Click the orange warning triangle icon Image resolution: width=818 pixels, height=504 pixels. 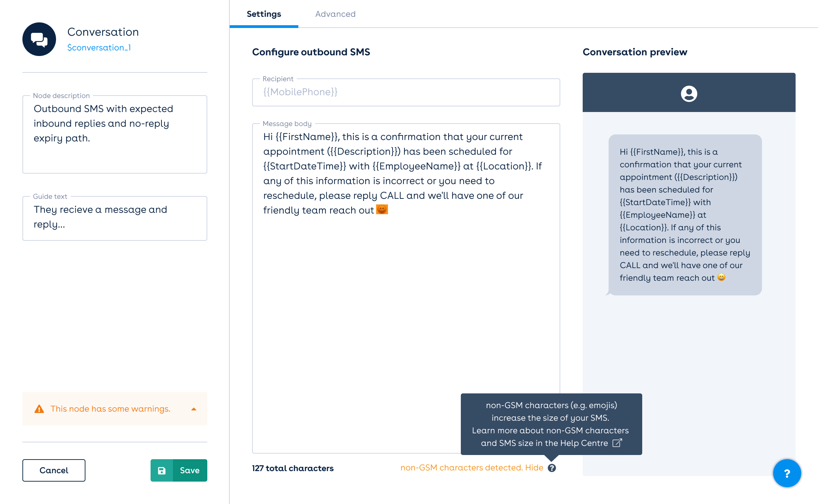click(x=39, y=409)
